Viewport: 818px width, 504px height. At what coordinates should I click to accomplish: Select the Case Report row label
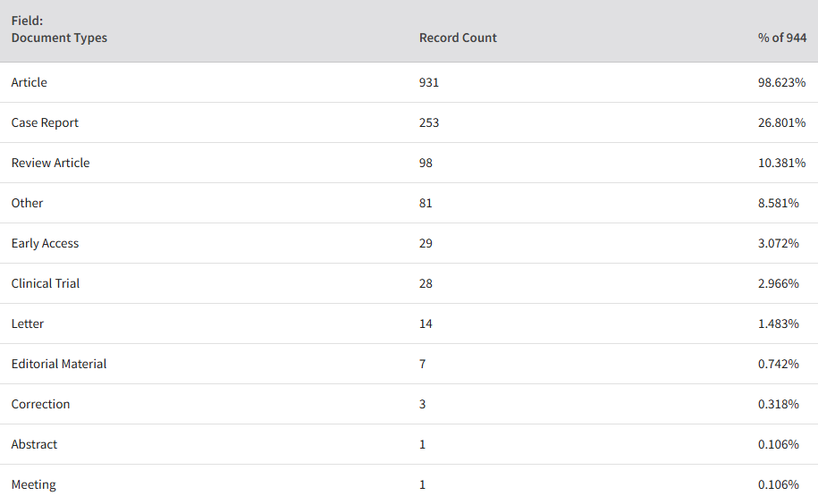(45, 122)
